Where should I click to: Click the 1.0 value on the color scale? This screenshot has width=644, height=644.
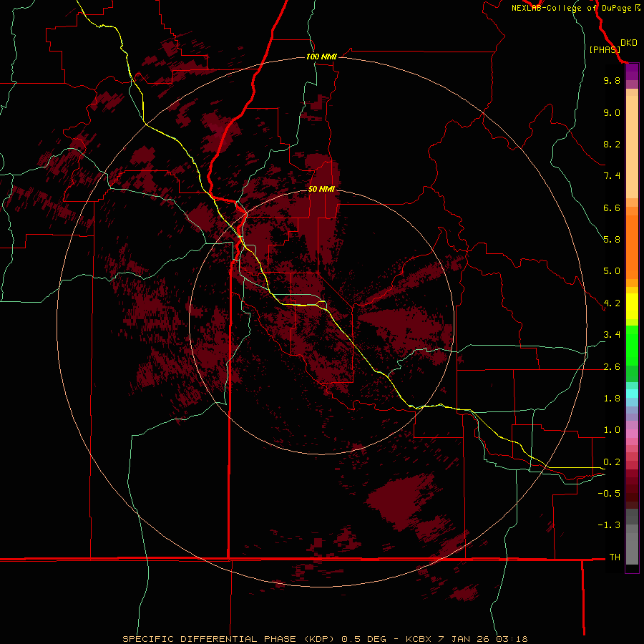612,430
